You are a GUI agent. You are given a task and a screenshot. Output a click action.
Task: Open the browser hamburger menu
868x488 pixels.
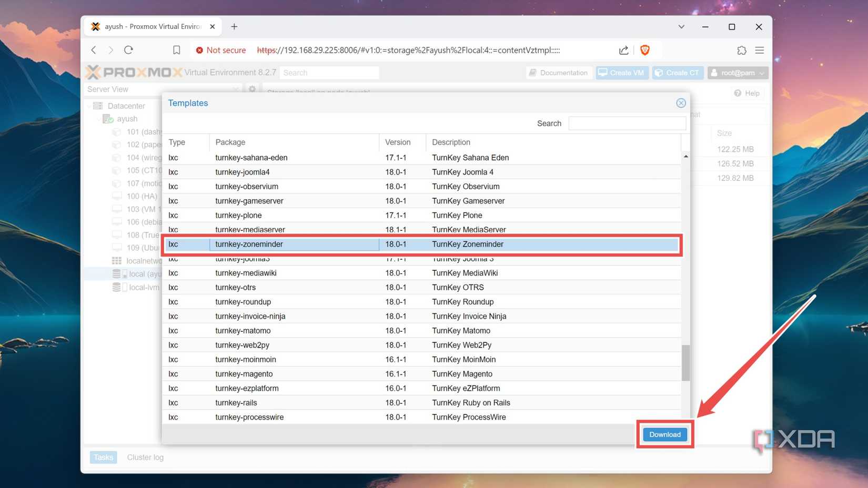(x=760, y=50)
